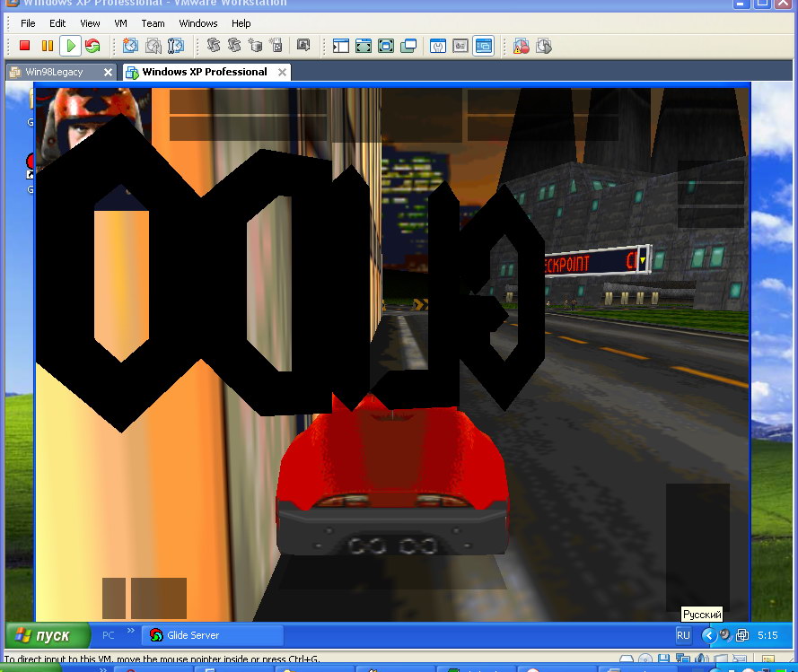Click the record replay warning icon

(x=522, y=47)
